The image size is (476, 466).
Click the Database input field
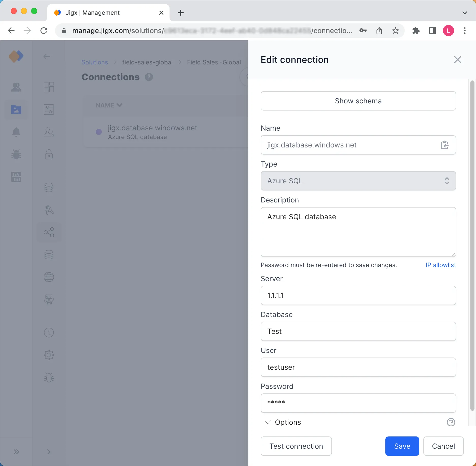[358, 331]
